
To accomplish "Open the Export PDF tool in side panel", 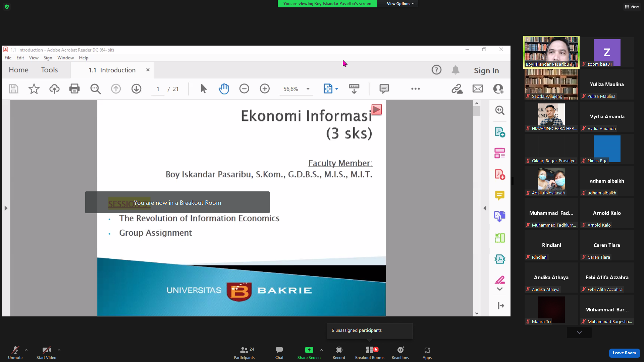I will point(500,132).
